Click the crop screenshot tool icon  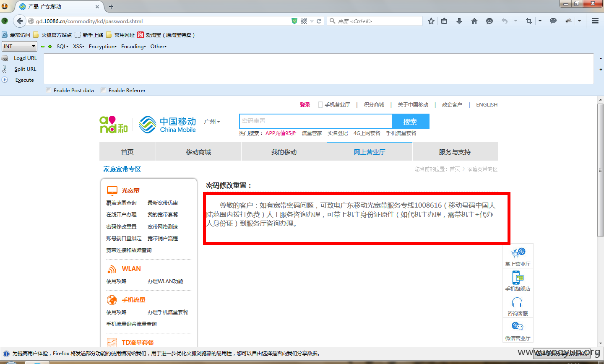[529, 21]
